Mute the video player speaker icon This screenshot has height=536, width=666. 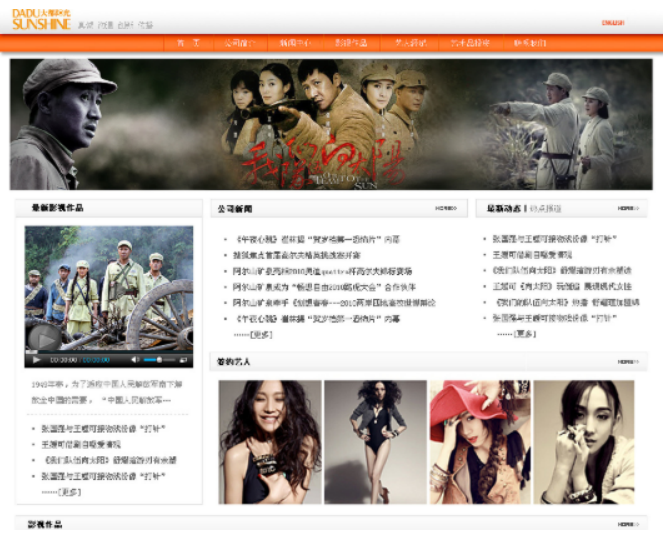point(135,360)
